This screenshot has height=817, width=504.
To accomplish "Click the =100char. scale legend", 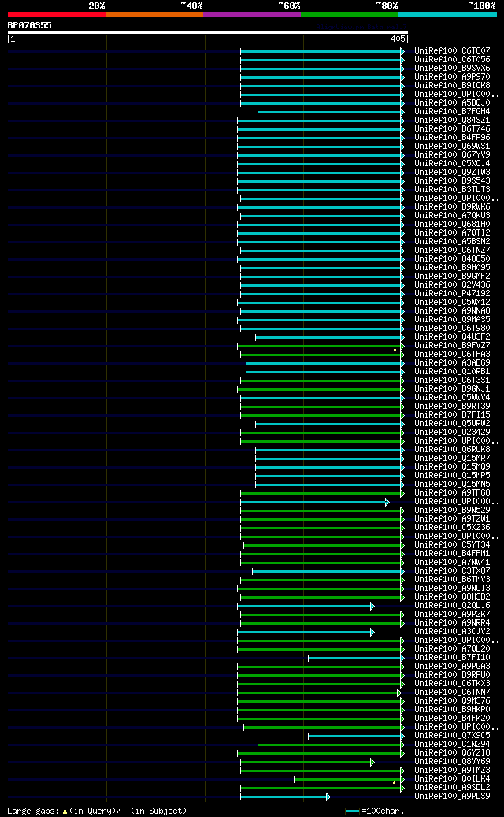I will [x=375, y=811].
